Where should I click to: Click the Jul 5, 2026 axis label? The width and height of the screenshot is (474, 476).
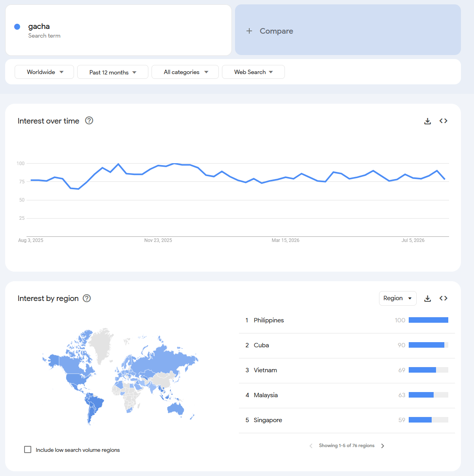[413, 240]
